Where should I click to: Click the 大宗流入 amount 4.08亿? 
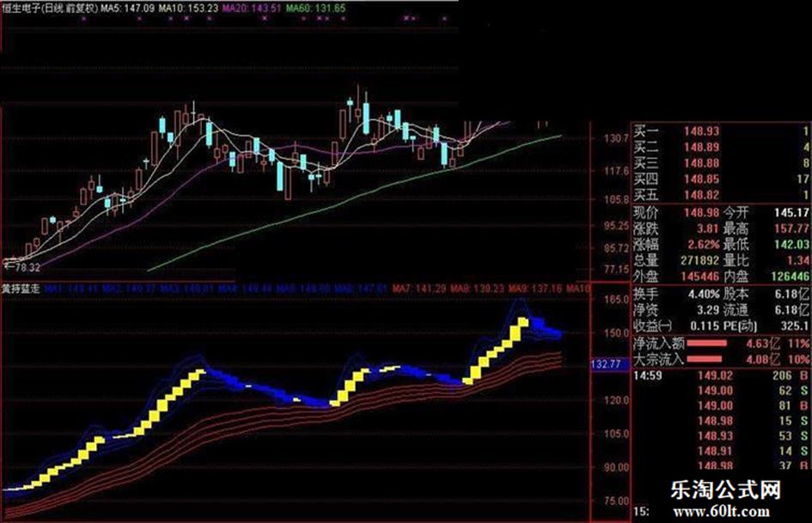coord(763,359)
